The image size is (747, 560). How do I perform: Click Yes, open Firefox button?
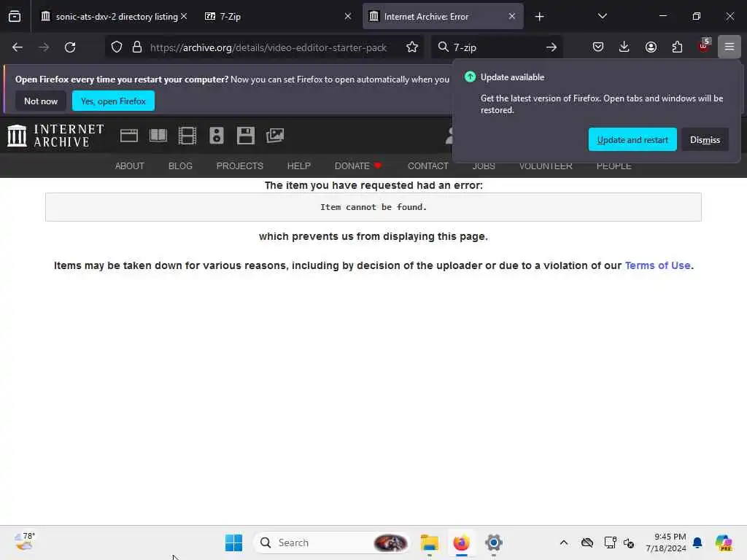(x=113, y=101)
